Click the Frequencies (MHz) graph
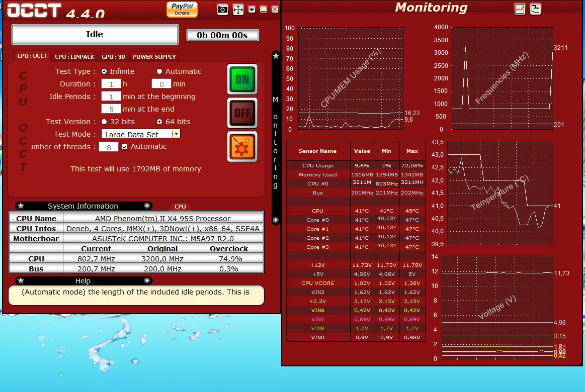585x392 pixels. coord(502,78)
